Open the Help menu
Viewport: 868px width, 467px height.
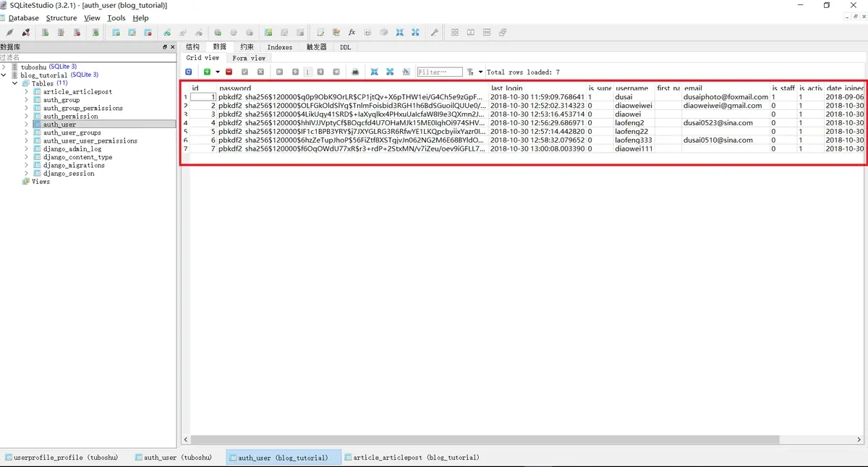(x=140, y=18)
